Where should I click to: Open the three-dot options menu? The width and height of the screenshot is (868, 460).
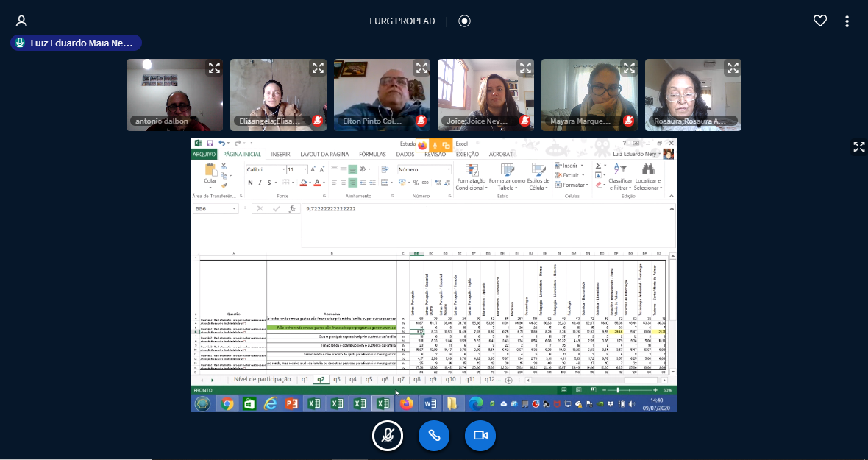(847, 21)
